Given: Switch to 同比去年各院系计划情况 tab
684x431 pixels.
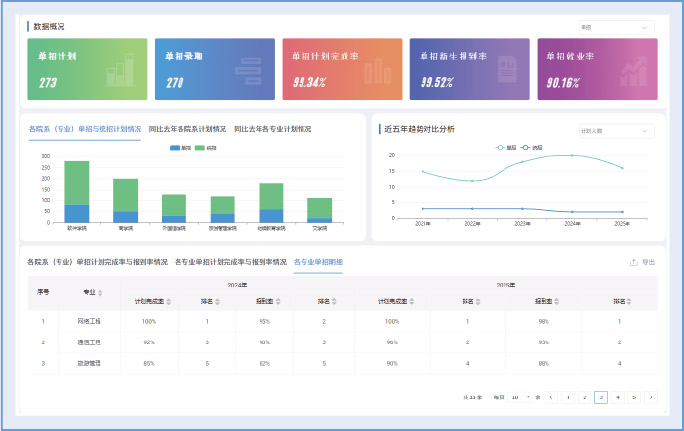Looking at the screenshot, I should 187,129.
